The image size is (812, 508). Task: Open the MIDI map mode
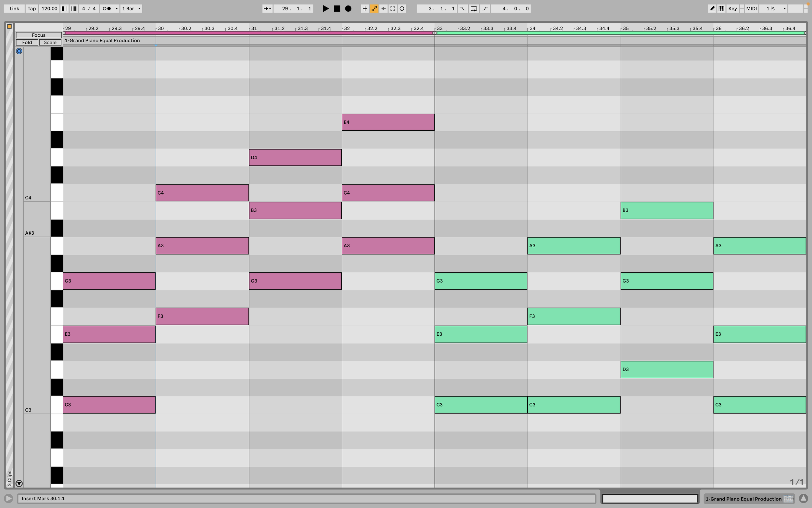[751, 9]
